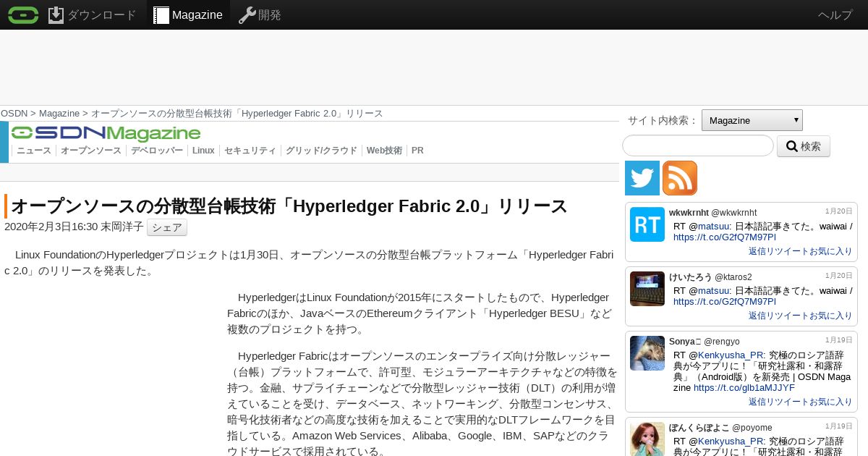The image size is (868, 456).
Task: Click wkwkrnht's RT avatar
Action: point(647,224)
